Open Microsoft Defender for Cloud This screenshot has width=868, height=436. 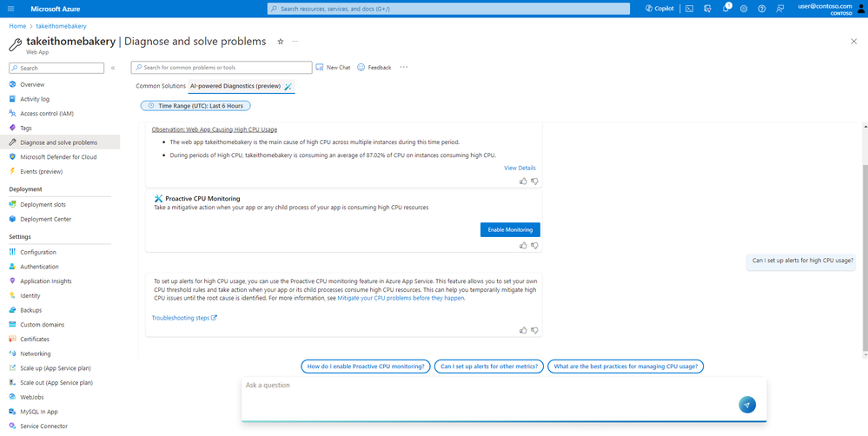[x=60, y=157]
